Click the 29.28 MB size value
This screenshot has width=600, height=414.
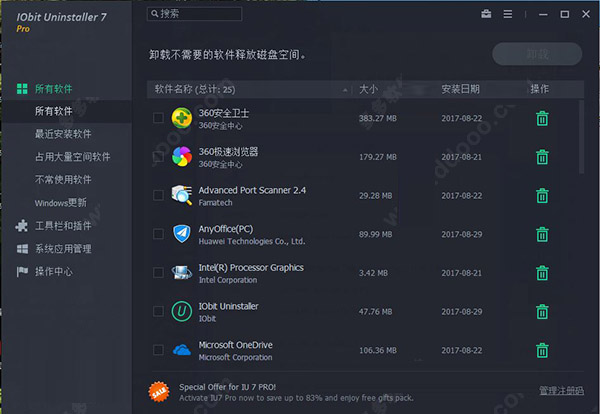coord(375,196)
